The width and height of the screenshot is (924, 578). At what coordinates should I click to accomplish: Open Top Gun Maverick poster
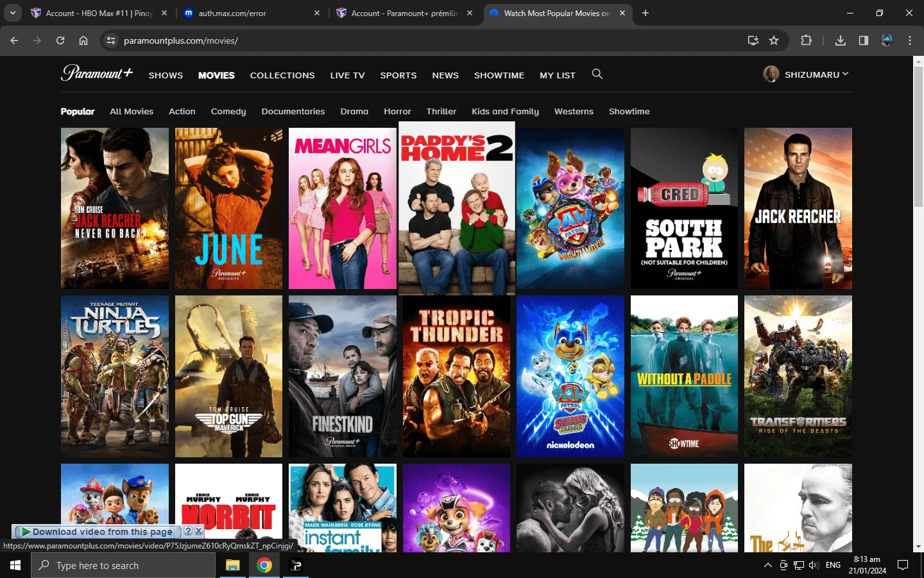[228, 376]
